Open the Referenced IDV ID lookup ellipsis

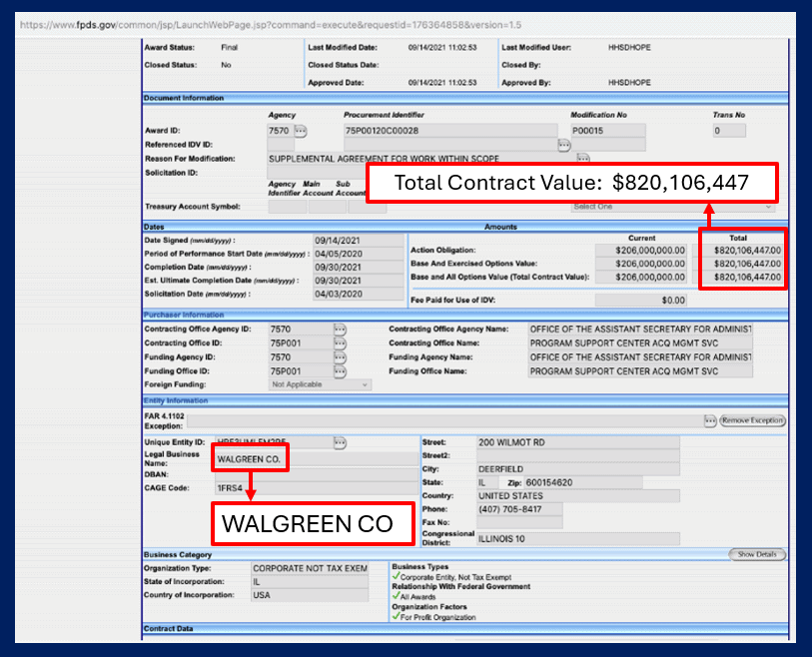(x=564, y=145)
